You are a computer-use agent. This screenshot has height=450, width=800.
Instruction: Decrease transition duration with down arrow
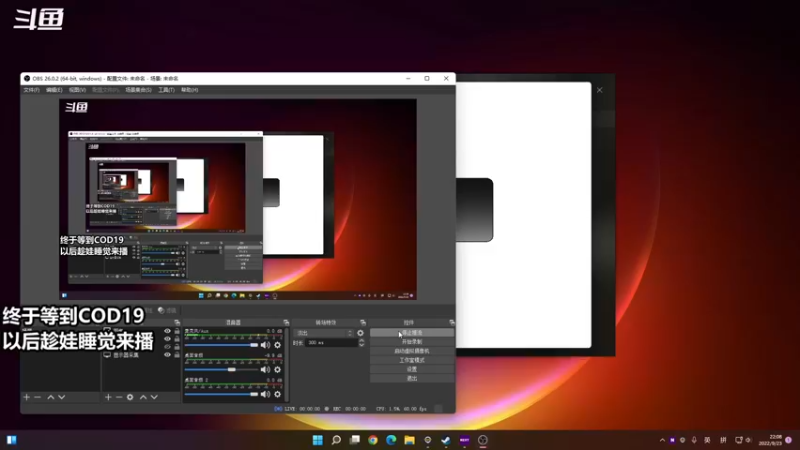[x=362, y=345]
